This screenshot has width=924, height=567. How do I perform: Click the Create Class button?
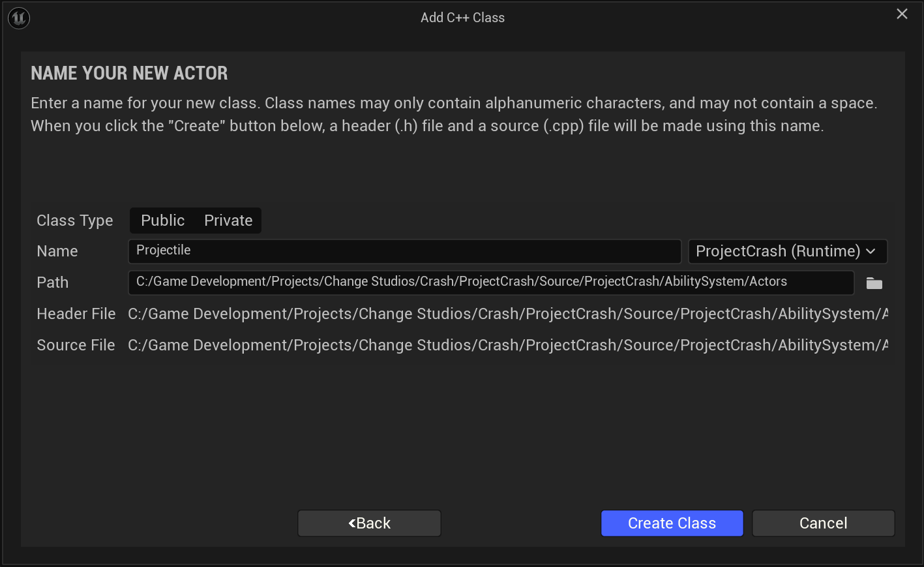coord(672,523)
